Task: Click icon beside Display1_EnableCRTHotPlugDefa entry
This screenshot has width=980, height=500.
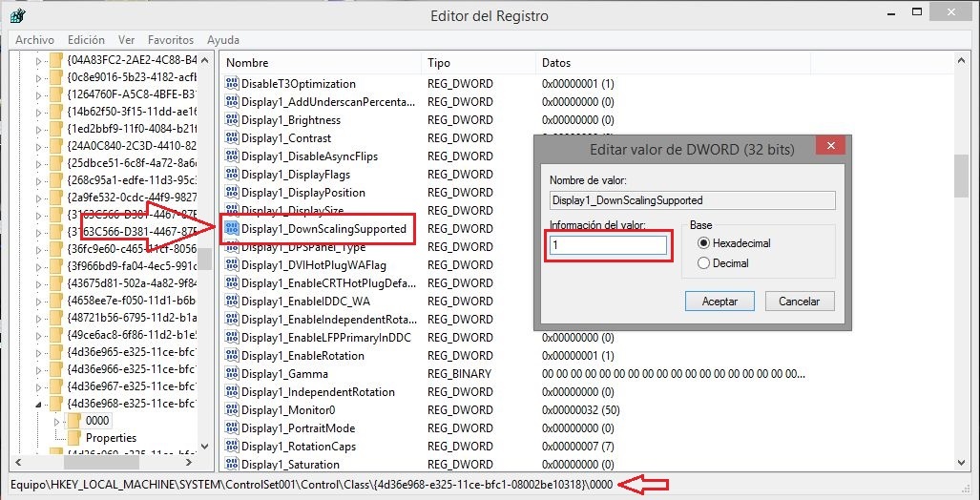Action: (232, 283)
